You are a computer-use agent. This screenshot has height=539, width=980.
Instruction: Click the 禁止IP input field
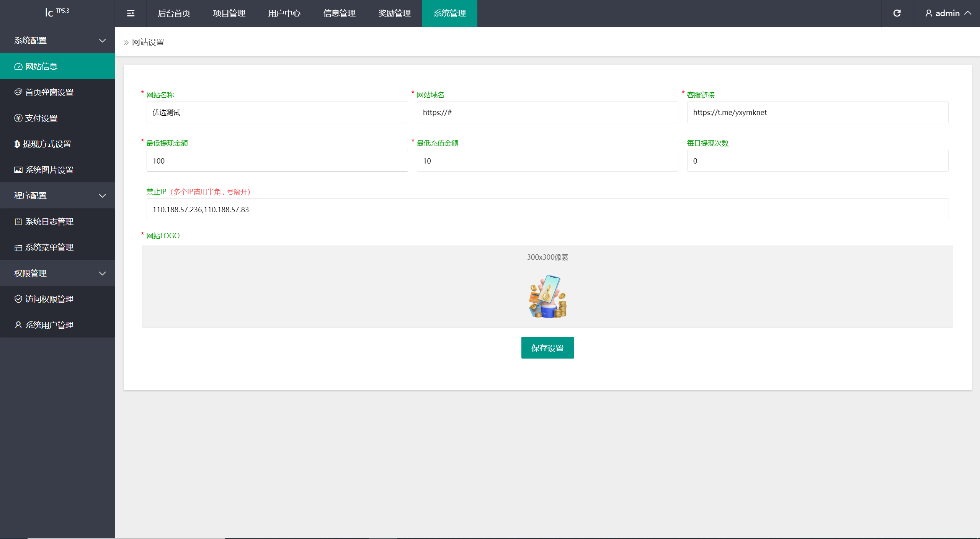pyautogui.click(x=547, y=210)
